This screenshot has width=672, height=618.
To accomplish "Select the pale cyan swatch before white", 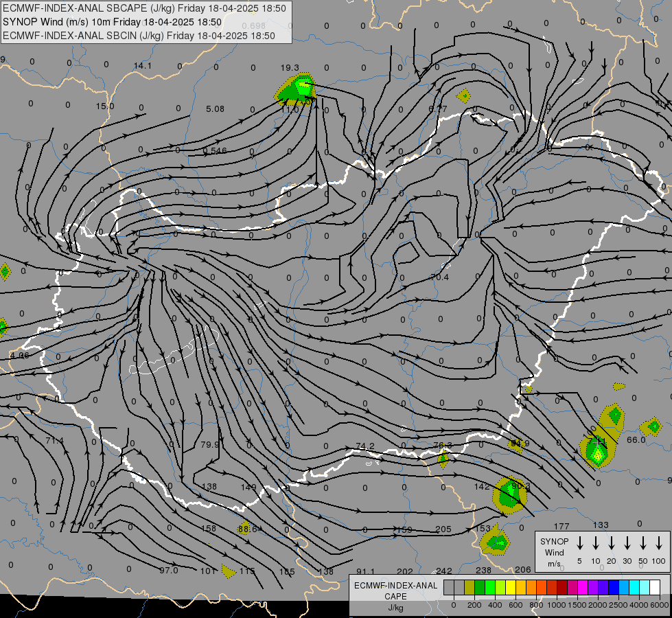I will pos(644,587).
